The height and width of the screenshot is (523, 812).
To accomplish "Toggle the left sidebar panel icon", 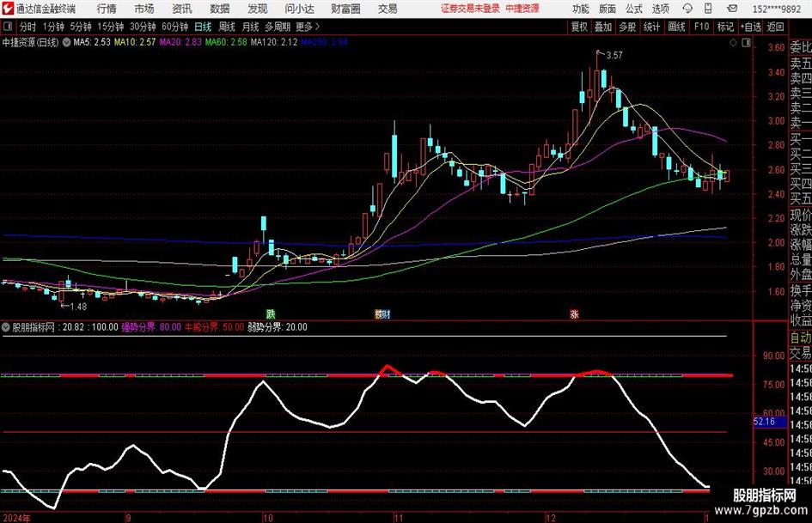I will [7, 27].
